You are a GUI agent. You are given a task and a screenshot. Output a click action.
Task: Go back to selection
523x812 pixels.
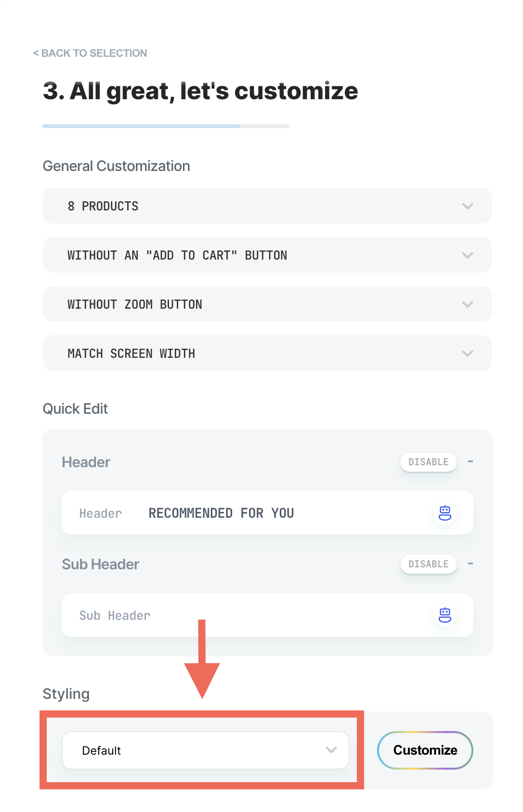pyautogui.click(x=90, y=53)
